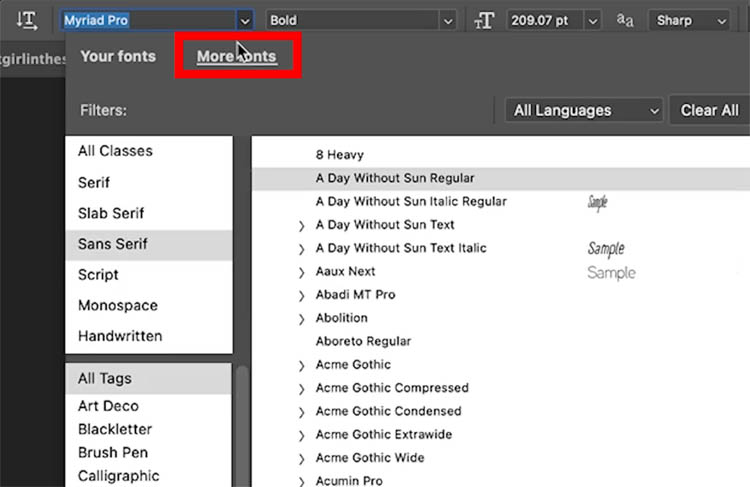
Task: Select the Brush Pen tag
Action: point(149,453)
